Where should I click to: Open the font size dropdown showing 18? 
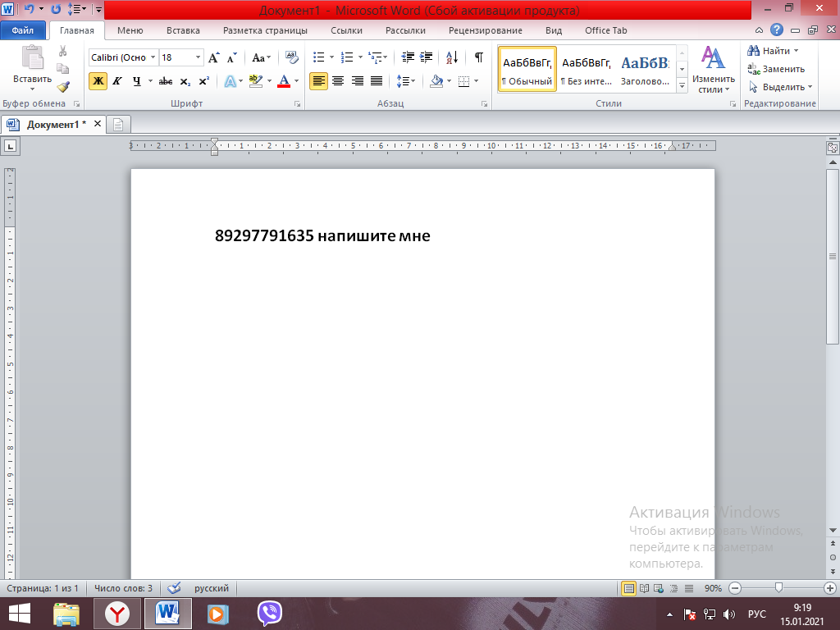point(198,57)
